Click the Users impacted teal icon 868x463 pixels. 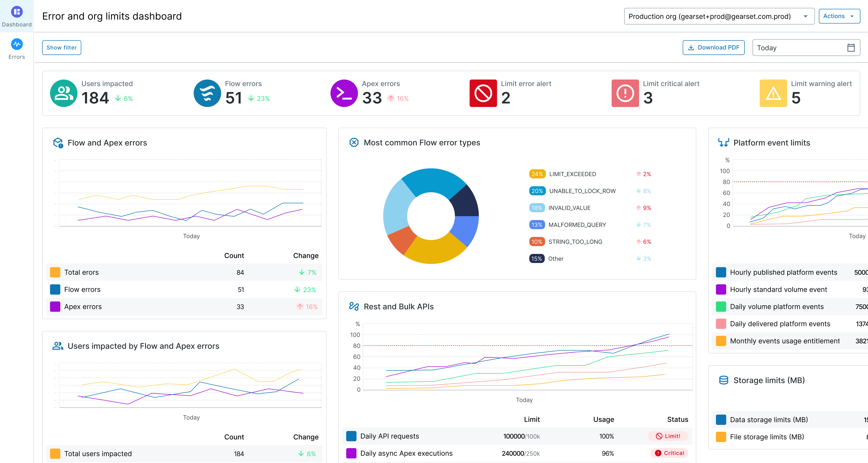(63, 93)
